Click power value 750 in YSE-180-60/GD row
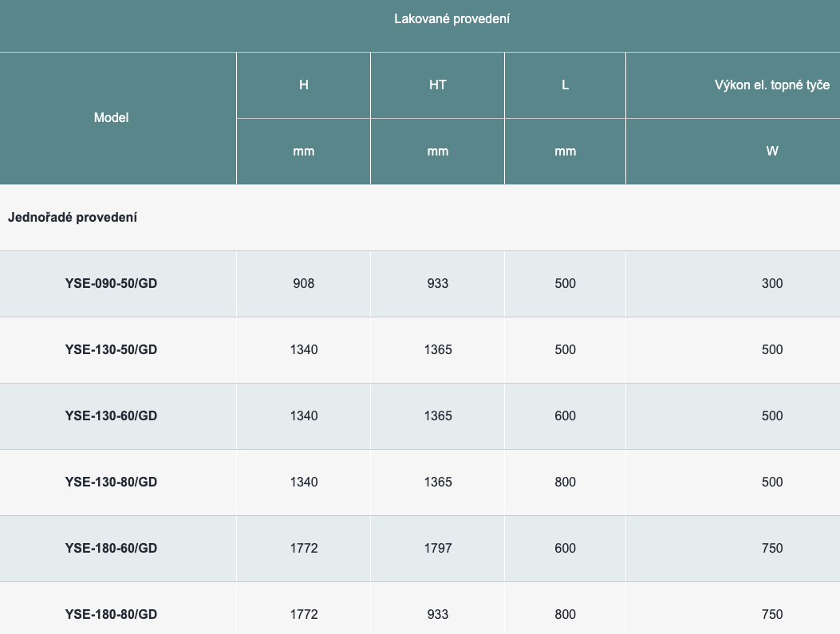 tap(771, 549)
